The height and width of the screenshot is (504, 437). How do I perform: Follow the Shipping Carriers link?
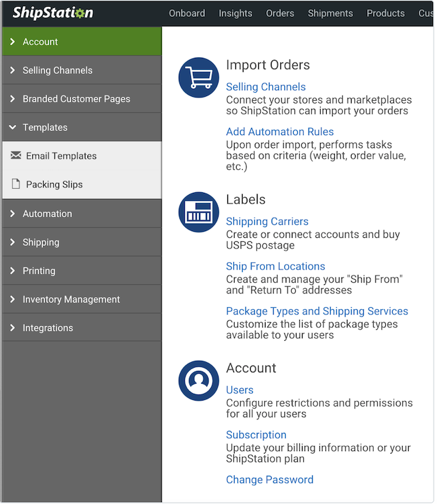[x=267, y=222]
